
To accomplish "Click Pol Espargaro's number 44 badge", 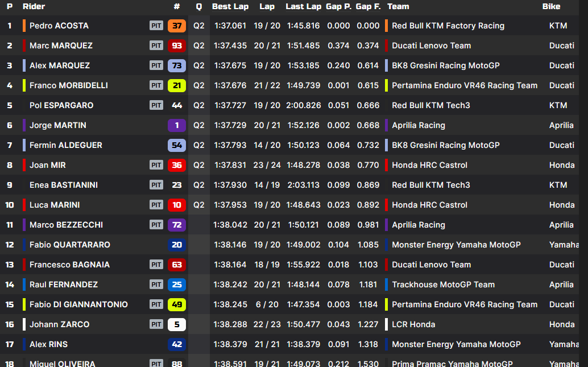I will tap(177, 105).
